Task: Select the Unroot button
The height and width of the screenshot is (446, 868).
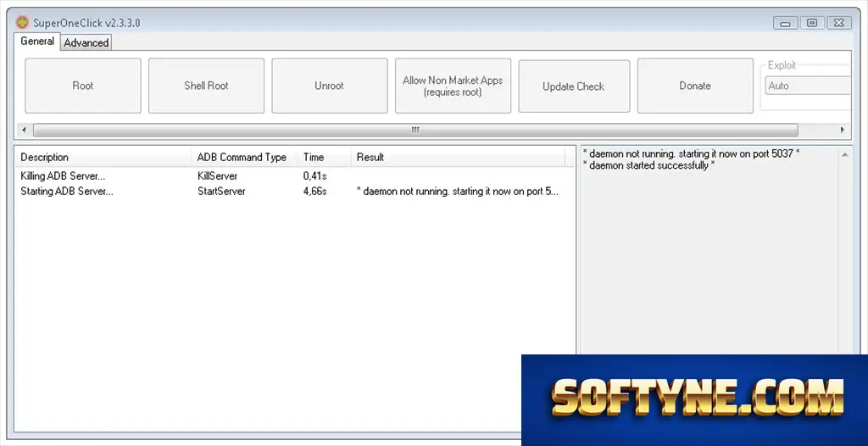Action: pos(330,86)
